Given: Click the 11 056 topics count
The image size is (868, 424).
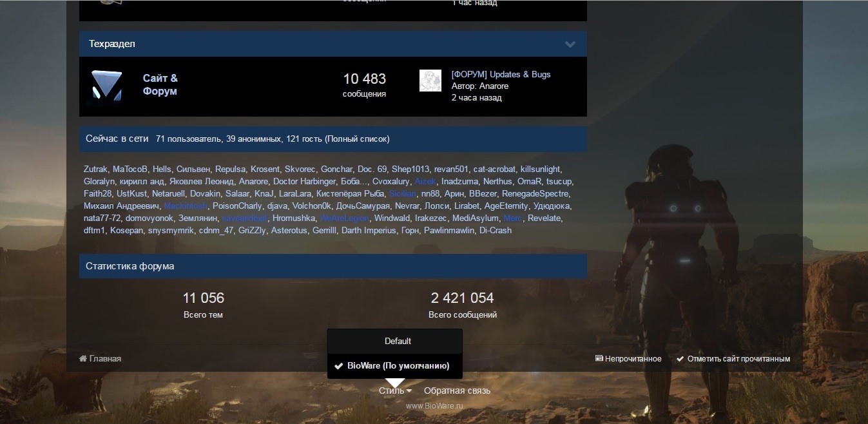Looking at the screenshot, I should click(204, 298).
